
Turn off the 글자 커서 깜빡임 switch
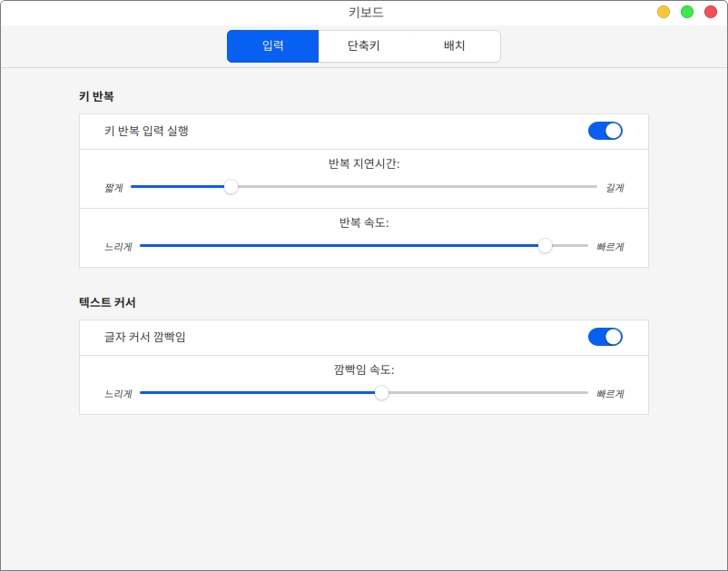pos(605,337)
